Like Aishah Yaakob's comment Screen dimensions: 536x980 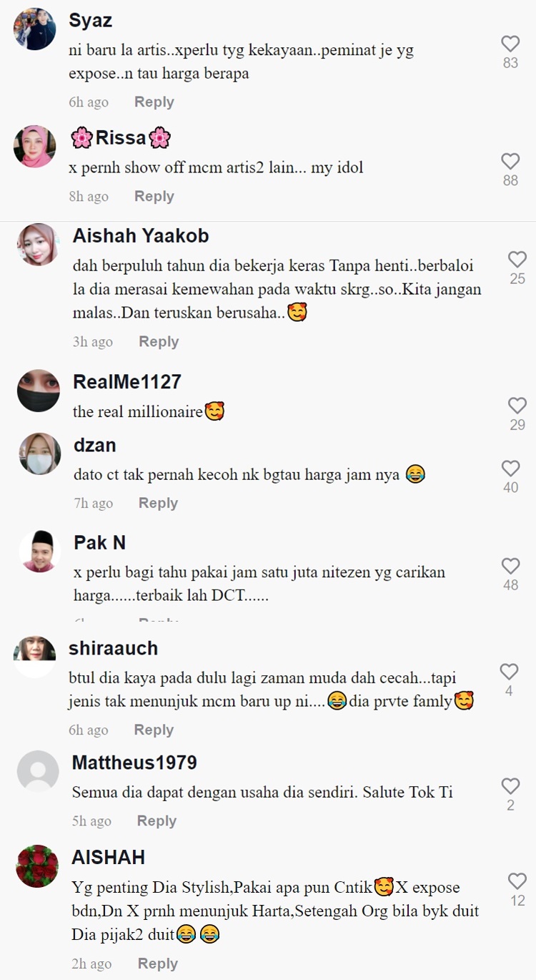tap(517, 260)
